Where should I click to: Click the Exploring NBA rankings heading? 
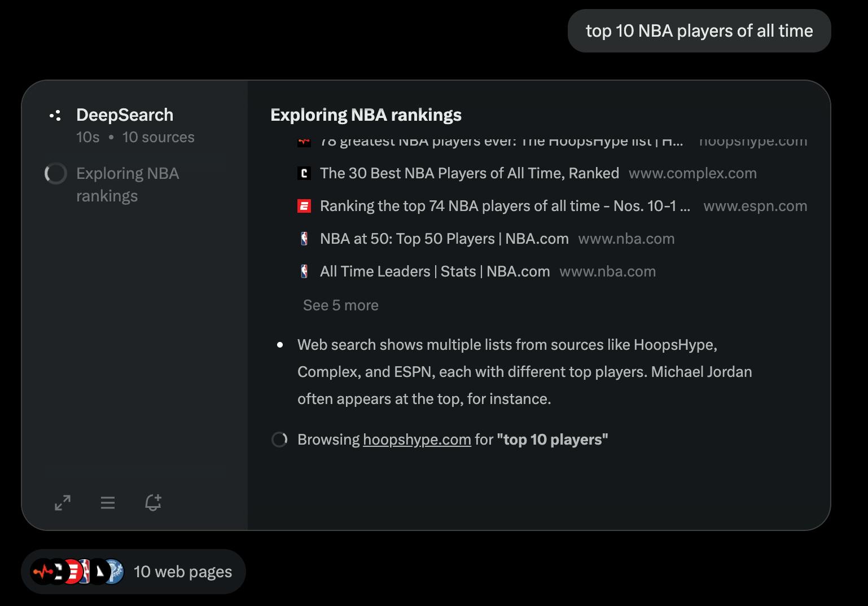[x=366, y=115]
